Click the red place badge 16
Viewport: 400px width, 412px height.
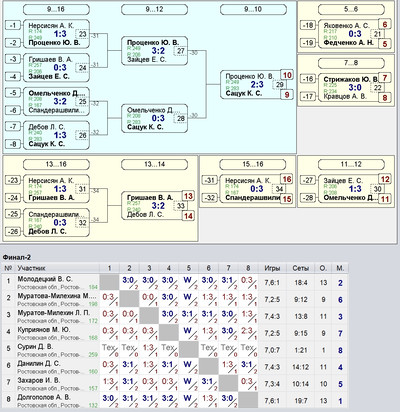pyautogui.click(x=287, y=180)
